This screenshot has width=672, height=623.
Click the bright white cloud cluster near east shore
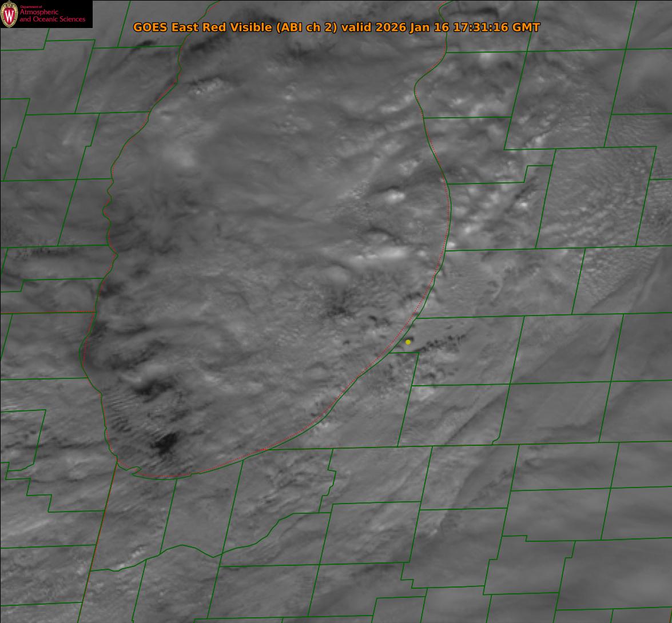tap(395, 197)
